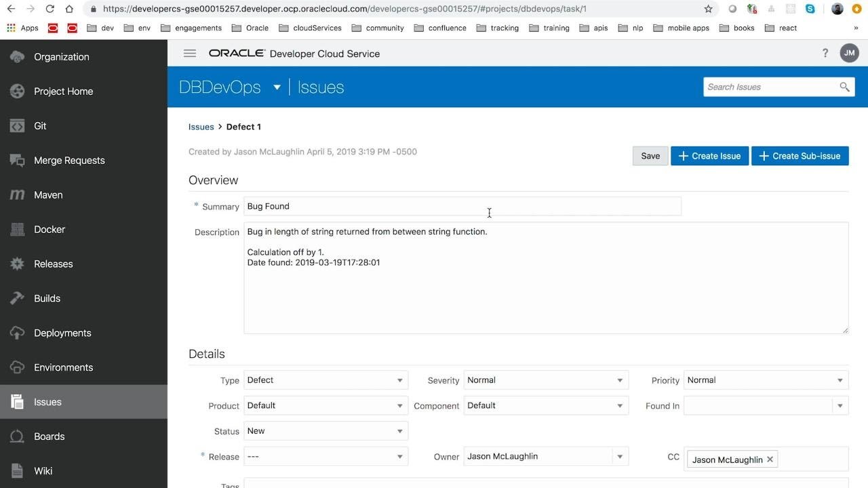
Task: Open the Git section icon
Action: [18, 126]
